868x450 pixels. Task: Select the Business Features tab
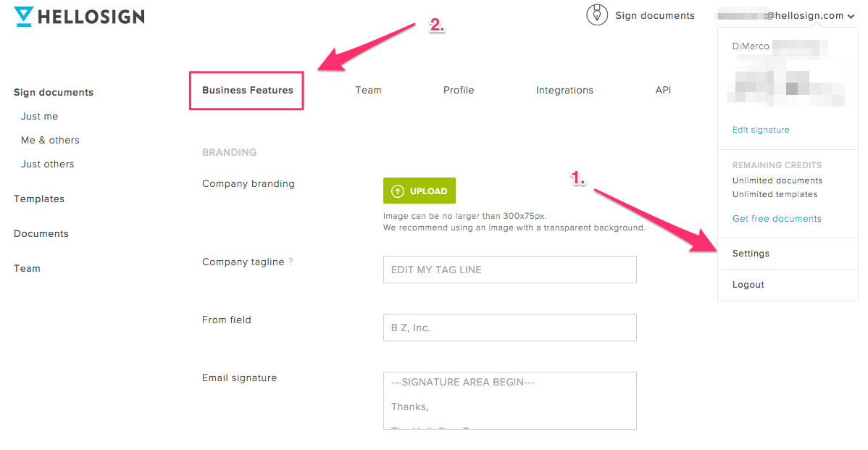click(x=247, y=91)
